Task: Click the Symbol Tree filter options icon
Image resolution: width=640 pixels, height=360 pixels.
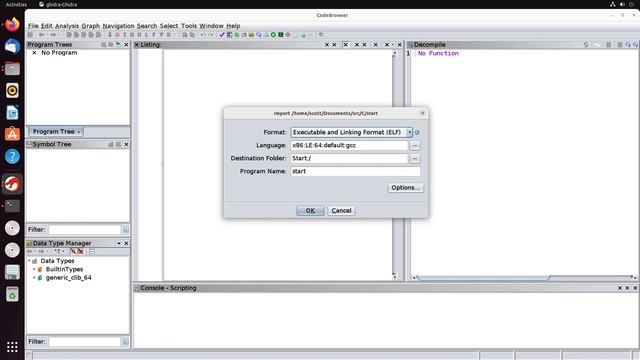Action: (x=126, y=230)
